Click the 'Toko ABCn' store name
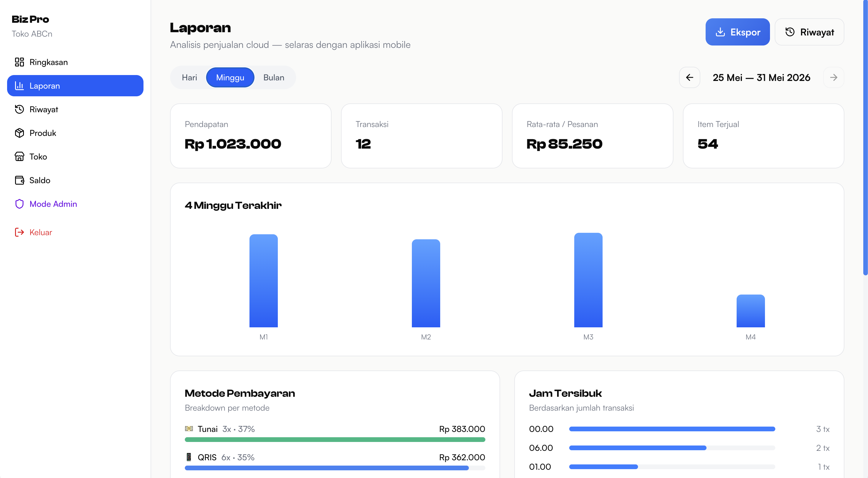Viewport: 868px width, 478px height. click(32, 34)
